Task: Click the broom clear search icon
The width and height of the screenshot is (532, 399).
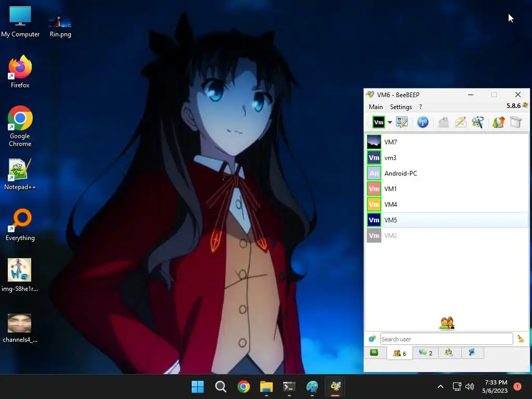Action: pyautogui.click(x=521, y=339)
